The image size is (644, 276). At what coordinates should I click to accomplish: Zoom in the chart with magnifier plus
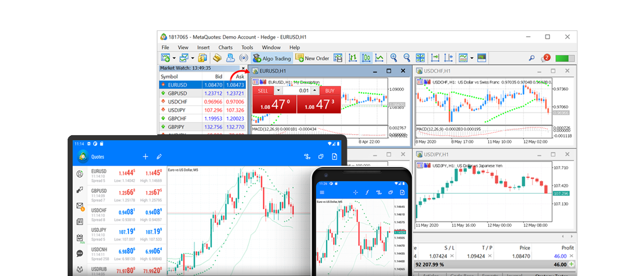[394, 58]
